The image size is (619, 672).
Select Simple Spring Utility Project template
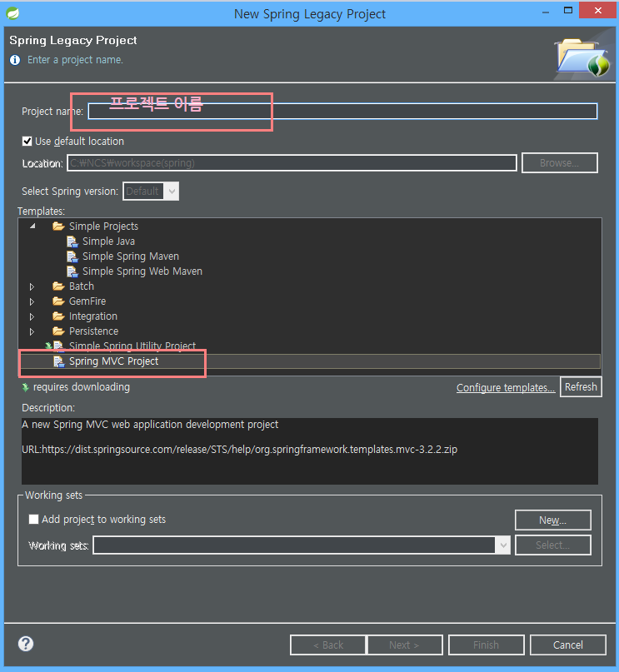(x=132, y=346)
